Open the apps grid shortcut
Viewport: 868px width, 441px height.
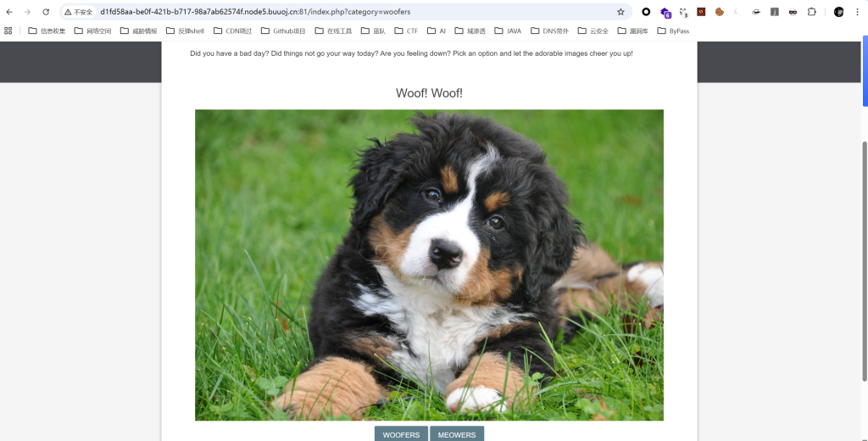pos(8,31)
